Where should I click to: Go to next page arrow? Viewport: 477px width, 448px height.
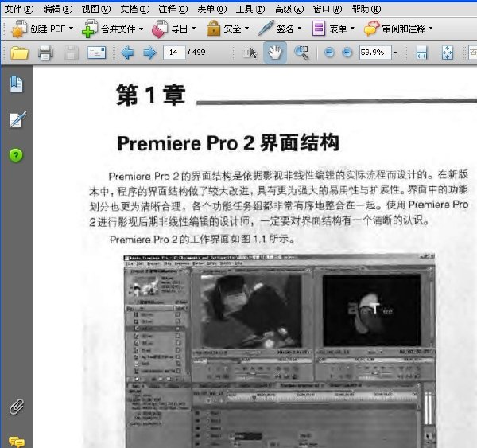(x=149, y=53)
